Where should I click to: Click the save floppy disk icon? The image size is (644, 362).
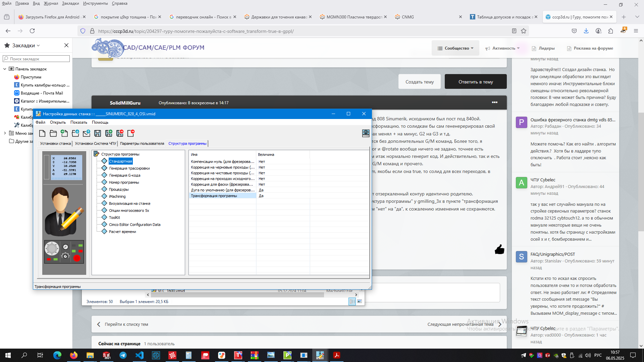98,133
